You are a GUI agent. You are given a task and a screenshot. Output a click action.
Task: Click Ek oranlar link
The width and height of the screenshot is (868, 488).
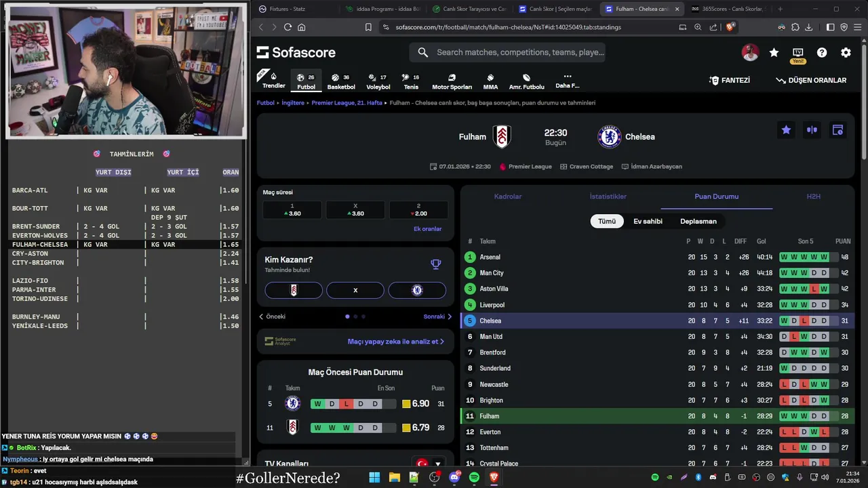pos(427,229)
